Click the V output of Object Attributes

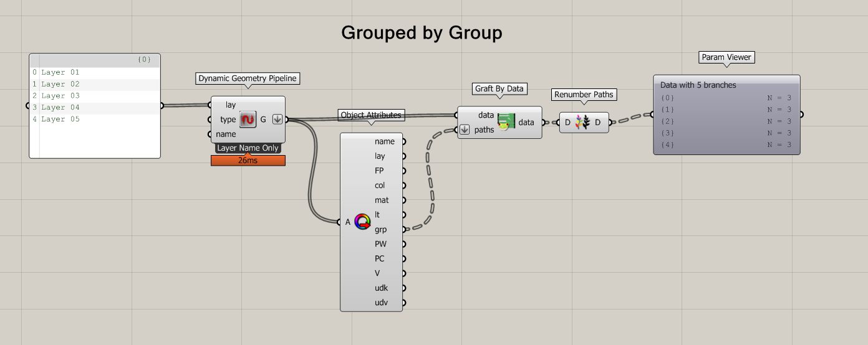(377, 273)
